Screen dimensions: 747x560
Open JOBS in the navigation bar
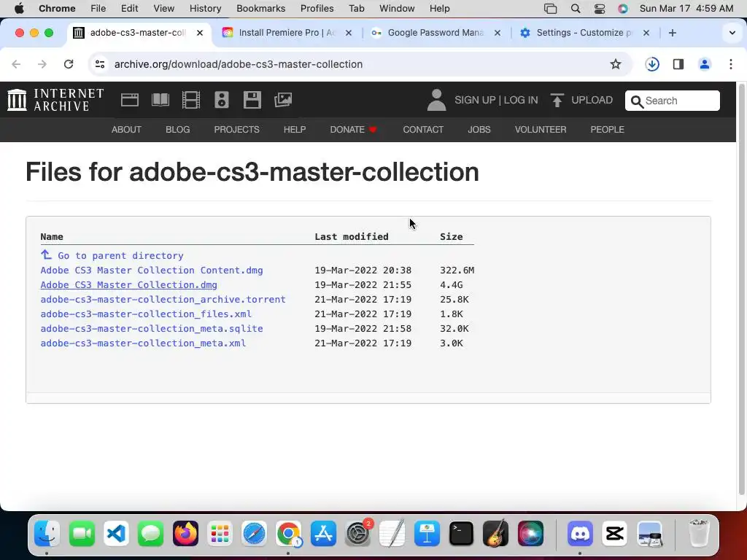point(479,130)
